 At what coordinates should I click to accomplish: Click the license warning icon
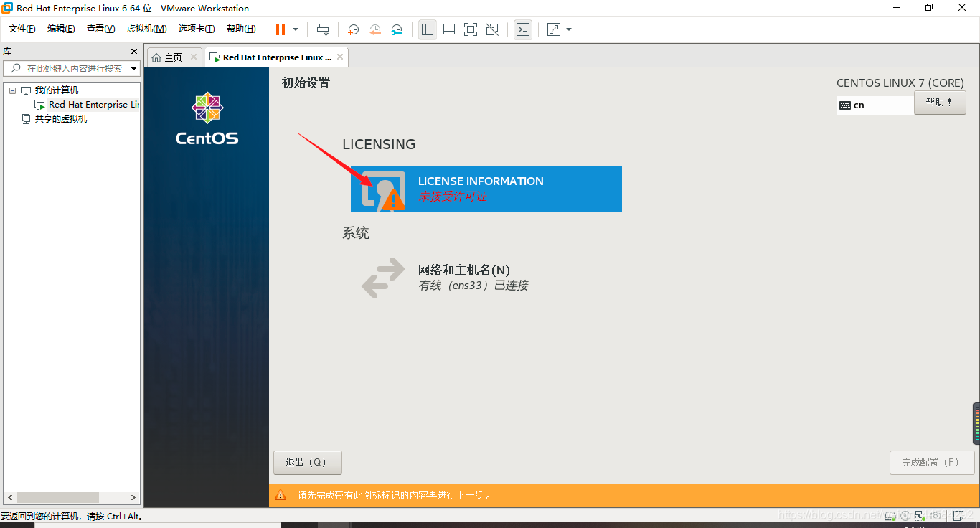point(392,200)
